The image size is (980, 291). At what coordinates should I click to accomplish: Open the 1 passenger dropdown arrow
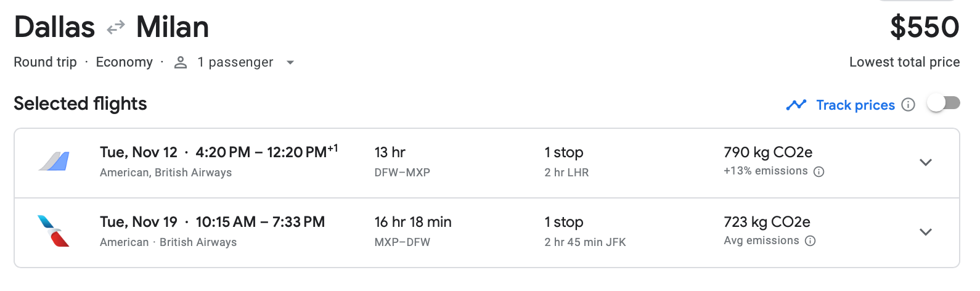click(x=290, y=62)
